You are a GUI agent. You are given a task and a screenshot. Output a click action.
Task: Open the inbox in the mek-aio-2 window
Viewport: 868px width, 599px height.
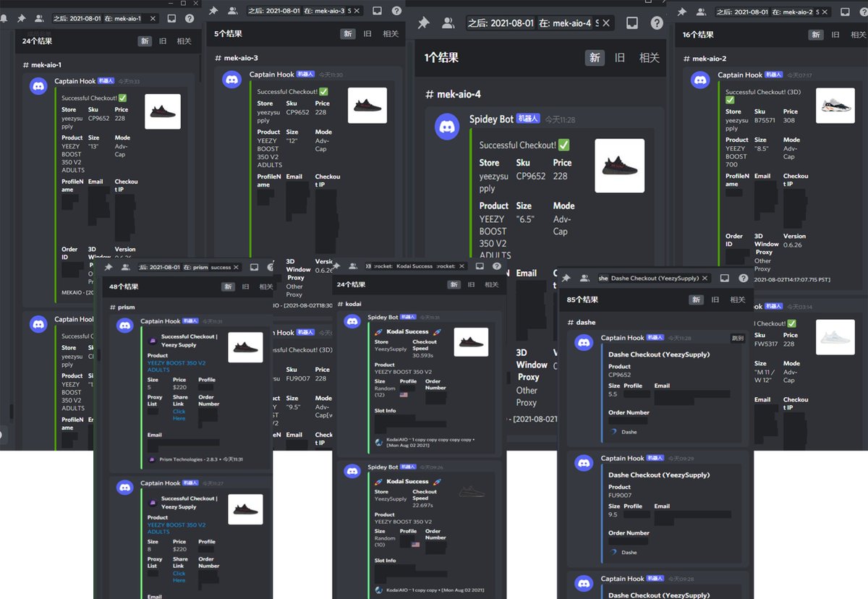pos(845,12)
